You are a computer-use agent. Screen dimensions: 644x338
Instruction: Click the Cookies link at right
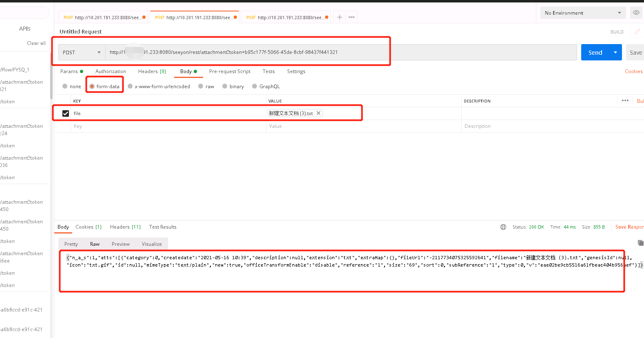tap(633, 71)
